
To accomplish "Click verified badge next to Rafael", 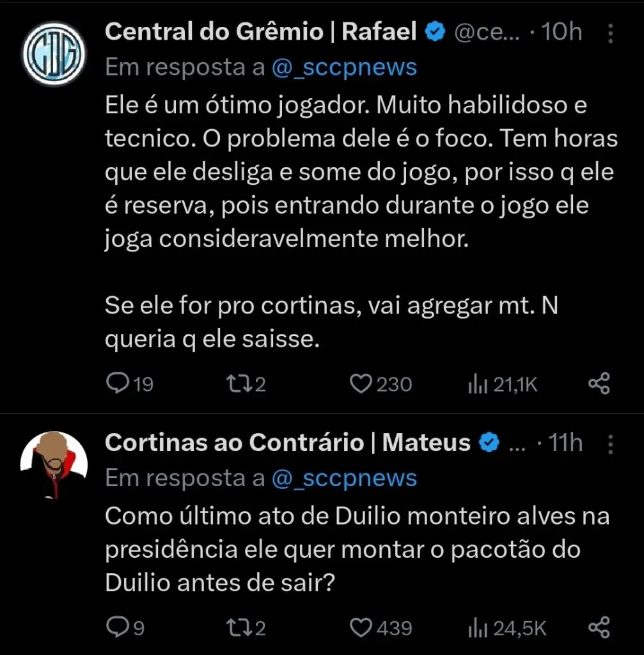I will point(436,32).
